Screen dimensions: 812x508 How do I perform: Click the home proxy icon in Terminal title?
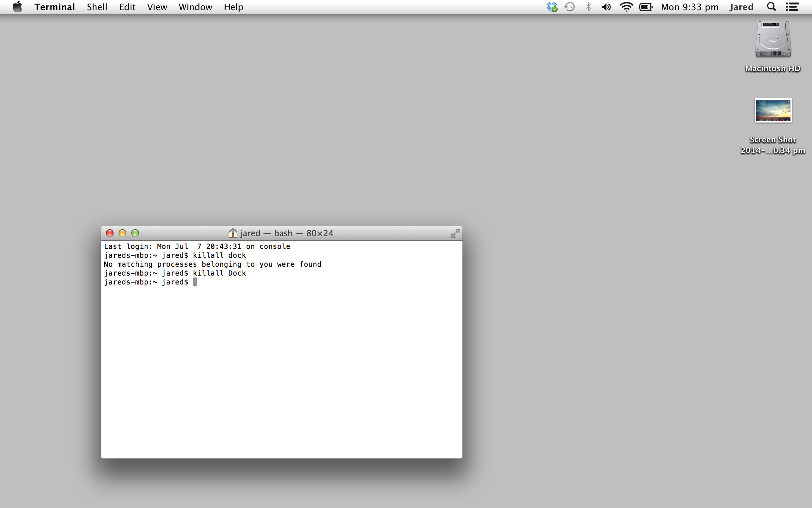click(x=232, y=233)
